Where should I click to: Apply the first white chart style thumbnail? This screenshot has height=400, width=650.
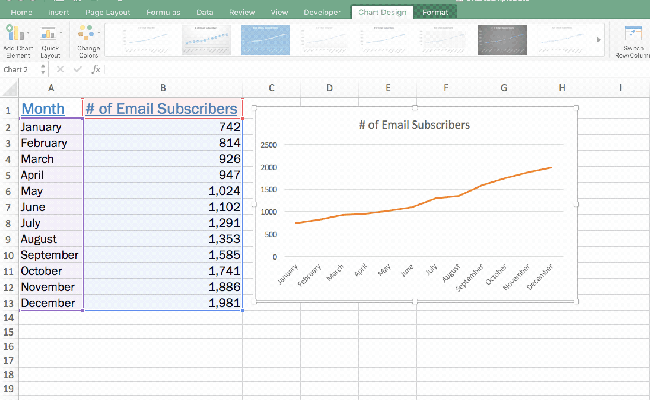click(147, 40)
